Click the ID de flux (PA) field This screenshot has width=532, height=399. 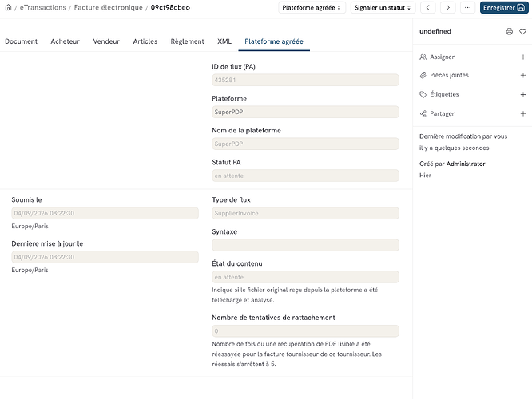click(x=305, y=80)
